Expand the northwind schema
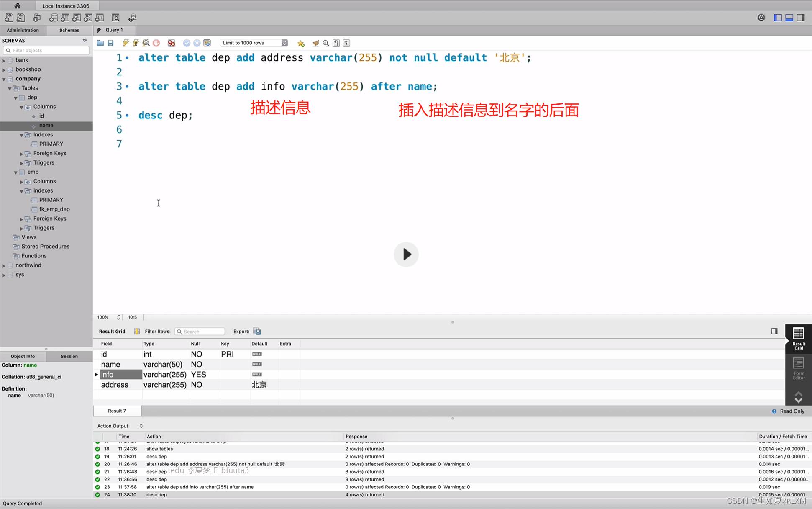Viewport: 812px width, 509px height. click(x=4, y=265)
